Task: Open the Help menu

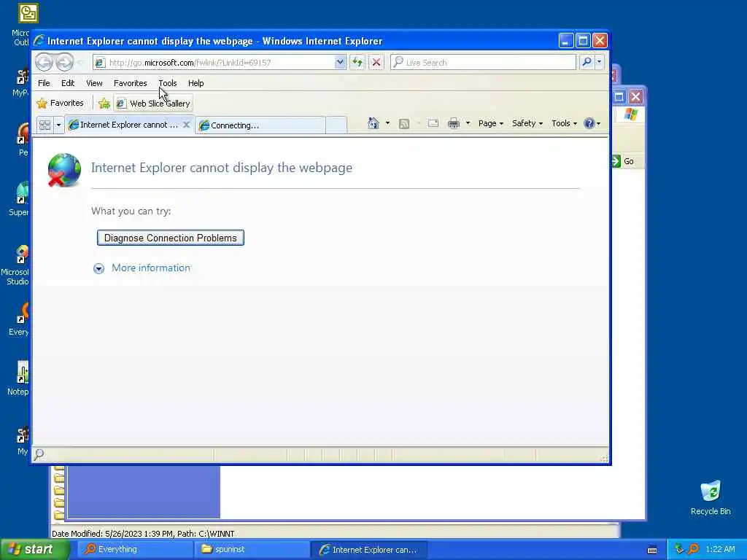Action: tap(196, 83)
